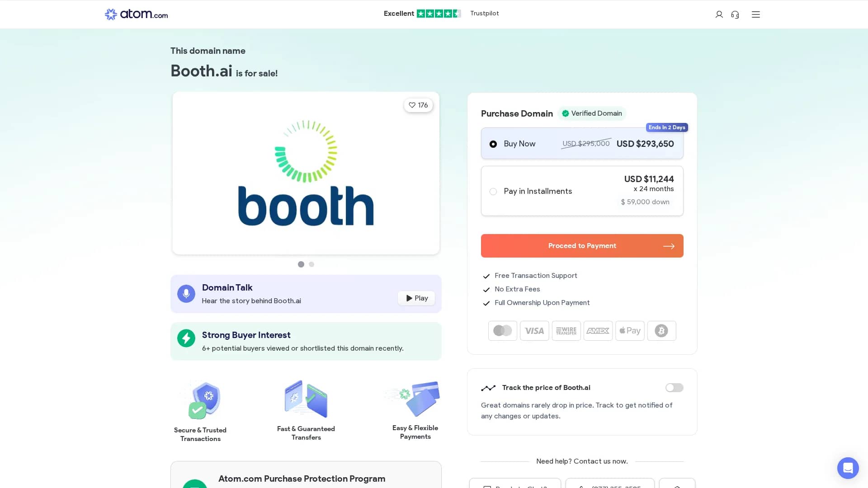
Task: Click the Domain Talk microphone icon
Action: pos(186,294)
